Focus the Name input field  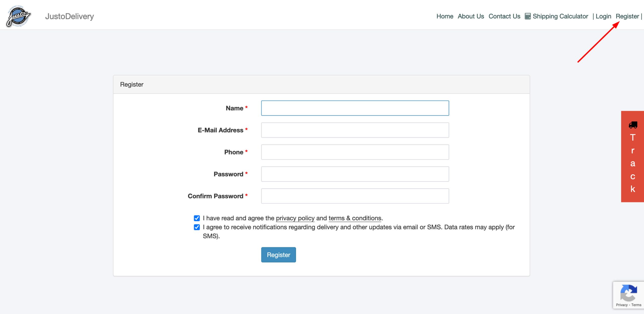click(x=355, y=108)
